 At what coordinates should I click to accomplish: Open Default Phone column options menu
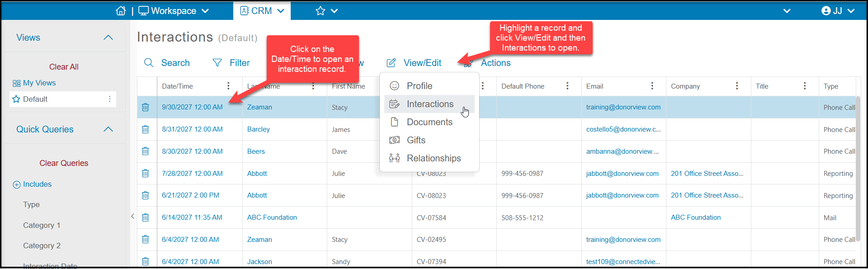[567, 86]
